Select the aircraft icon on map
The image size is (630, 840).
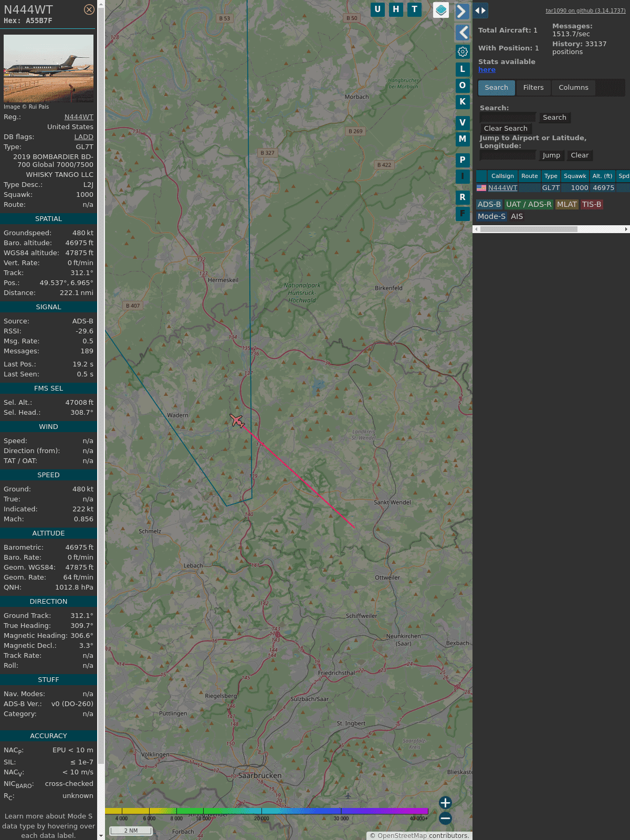[237, 421]
